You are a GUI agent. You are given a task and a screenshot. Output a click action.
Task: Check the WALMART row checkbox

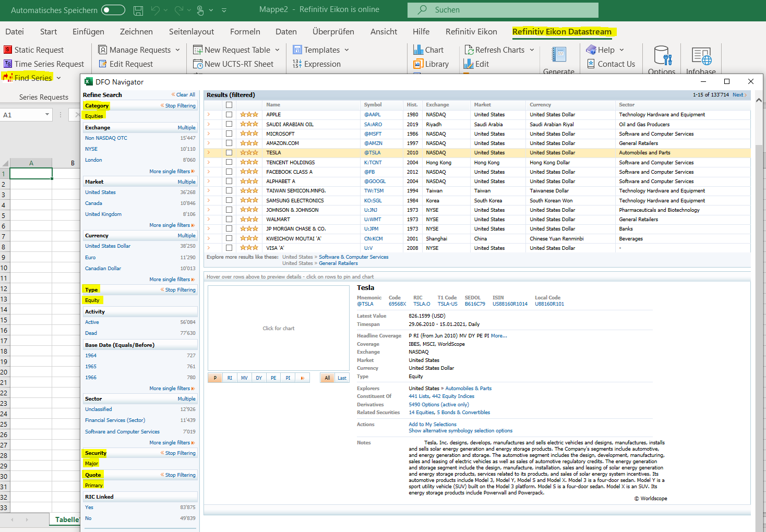click(229, 219)
